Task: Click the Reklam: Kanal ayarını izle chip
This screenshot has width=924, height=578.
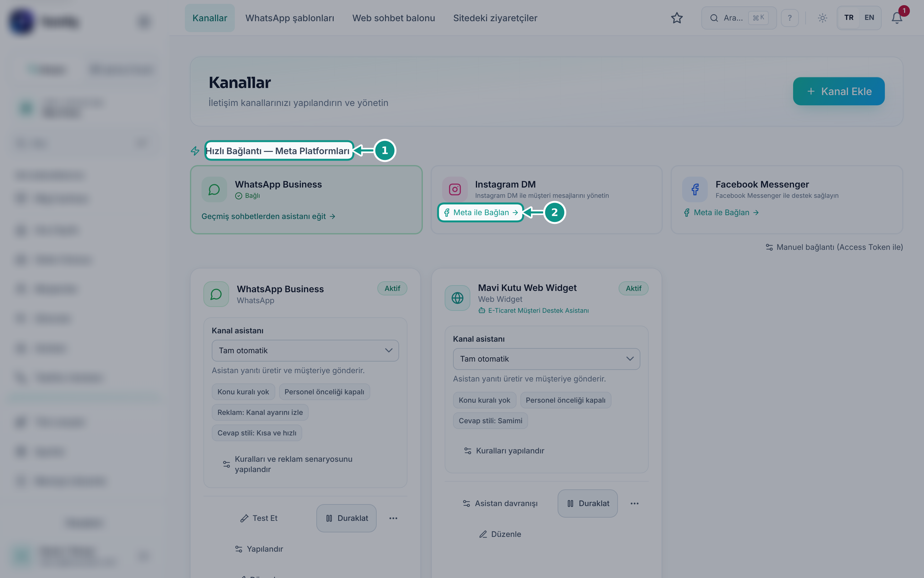Action: pyautogui.click(x=260, y=413)
